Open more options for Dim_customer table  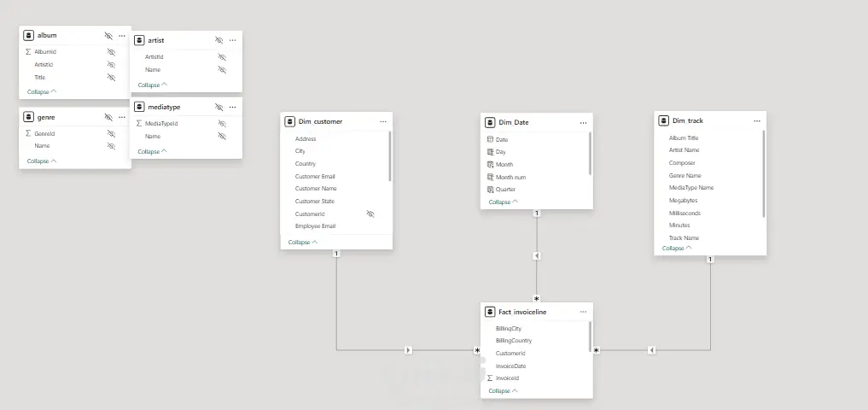coord(383,122)
